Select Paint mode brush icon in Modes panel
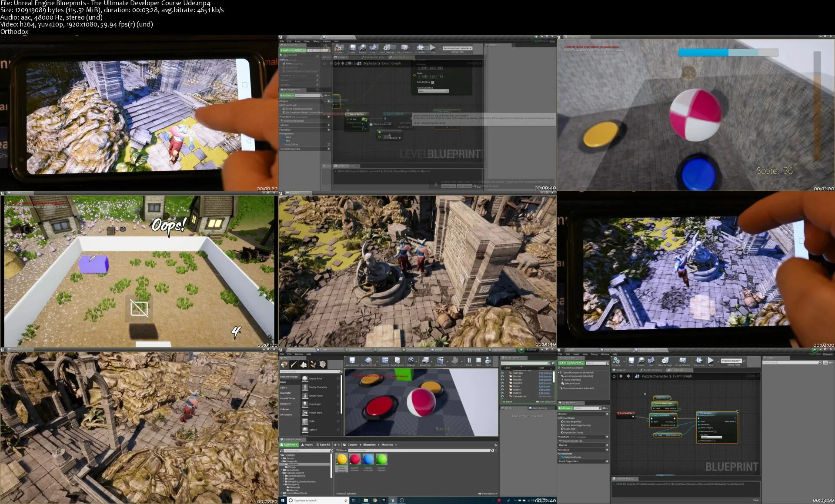The height and width of the screenshot is (504, 835). tap(294, 365)
